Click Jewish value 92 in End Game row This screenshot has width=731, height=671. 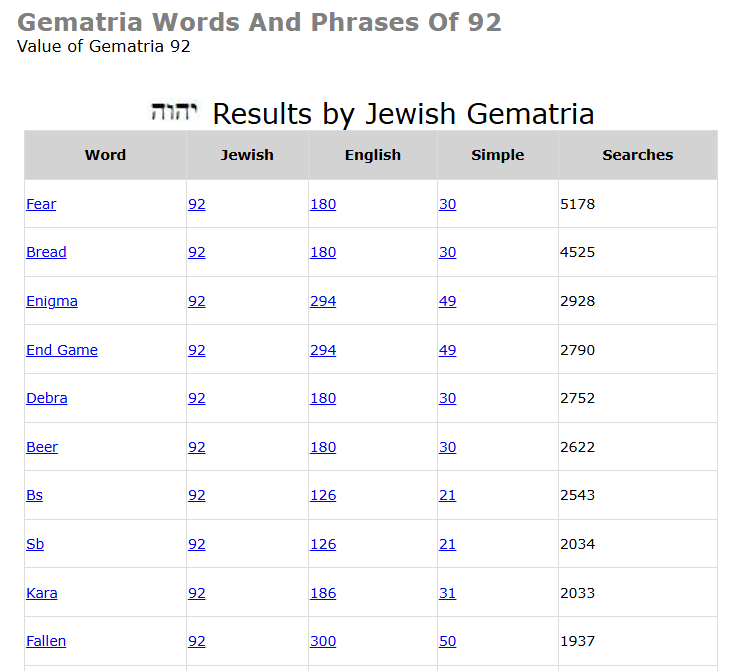197,350
